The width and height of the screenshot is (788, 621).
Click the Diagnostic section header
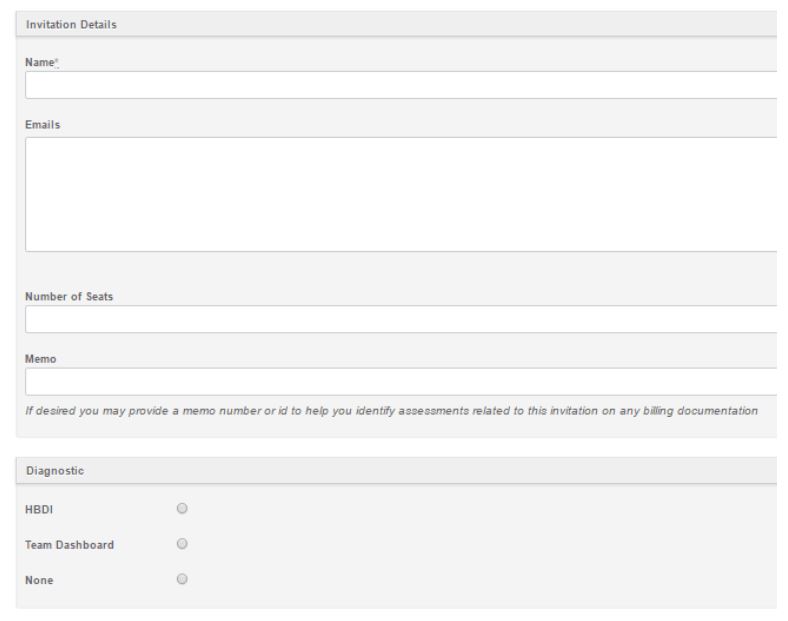[54, 471]
